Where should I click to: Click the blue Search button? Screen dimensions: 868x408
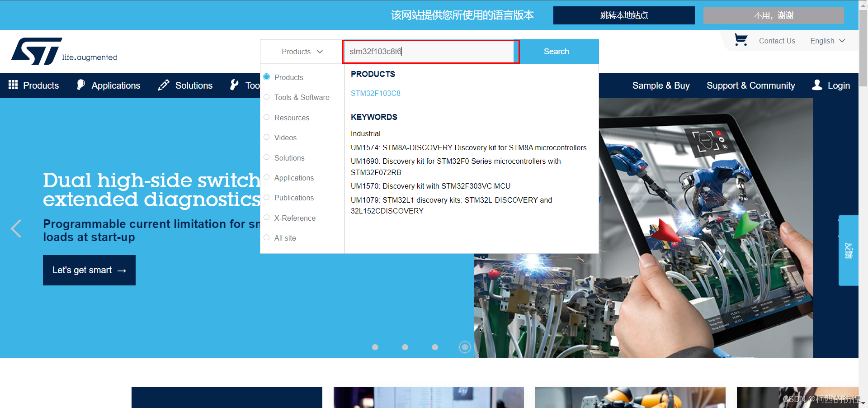tap(557, 52)
